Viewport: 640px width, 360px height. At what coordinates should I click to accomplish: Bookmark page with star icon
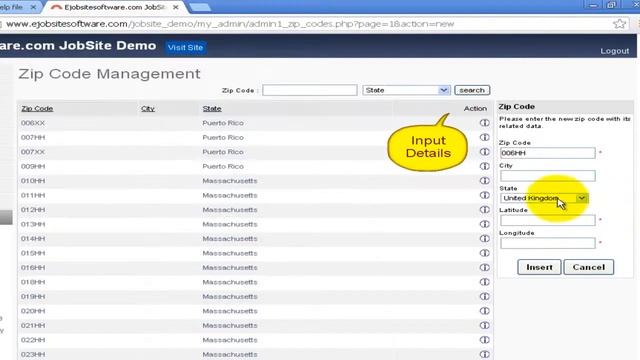pos(619,24)
